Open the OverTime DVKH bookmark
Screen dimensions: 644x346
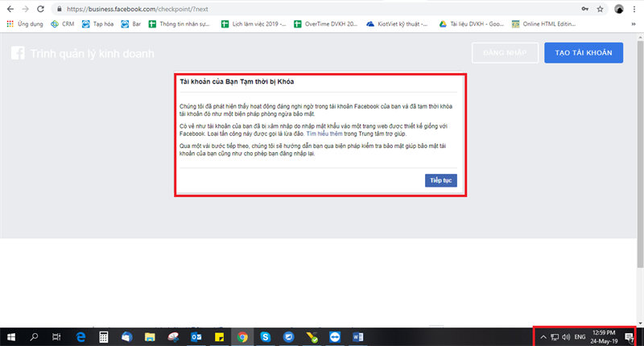pyautogui.click(x=326, y=24)
